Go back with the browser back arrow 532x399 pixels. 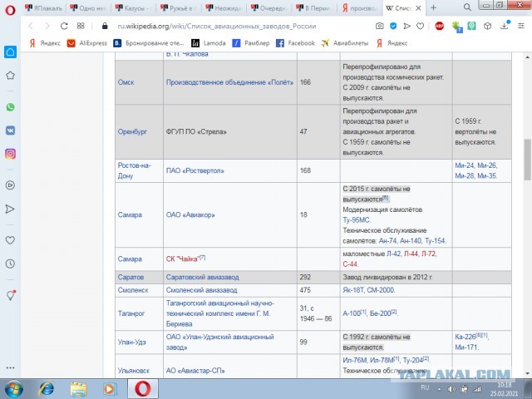click(31, 26)
